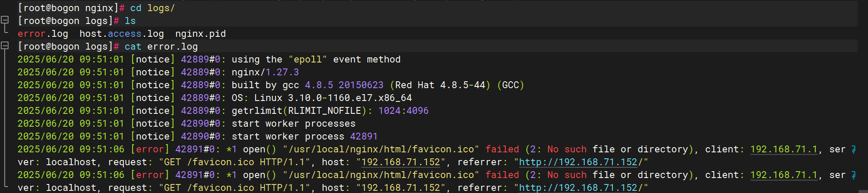Click 'start worker process 42891' text
This screenshot has height=193, width=868.
tap(305, 137)
